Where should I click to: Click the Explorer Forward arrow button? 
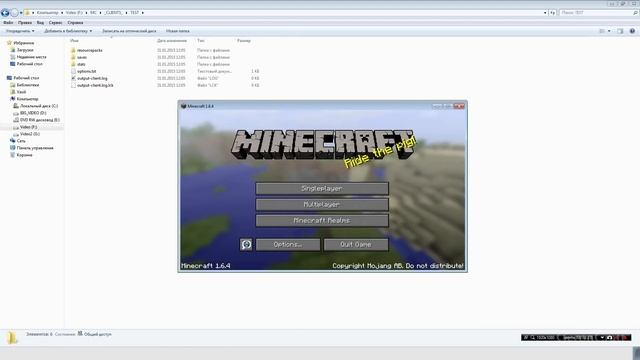coord(14,13)
